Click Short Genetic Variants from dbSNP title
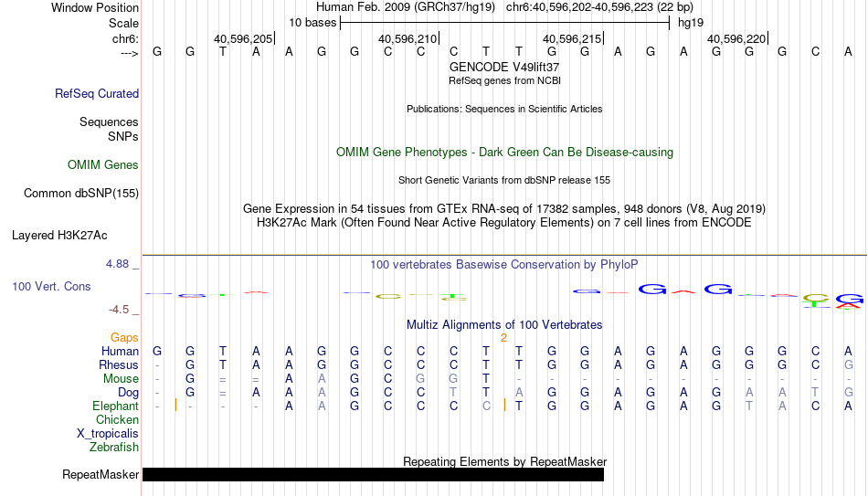 click(504, 181)
